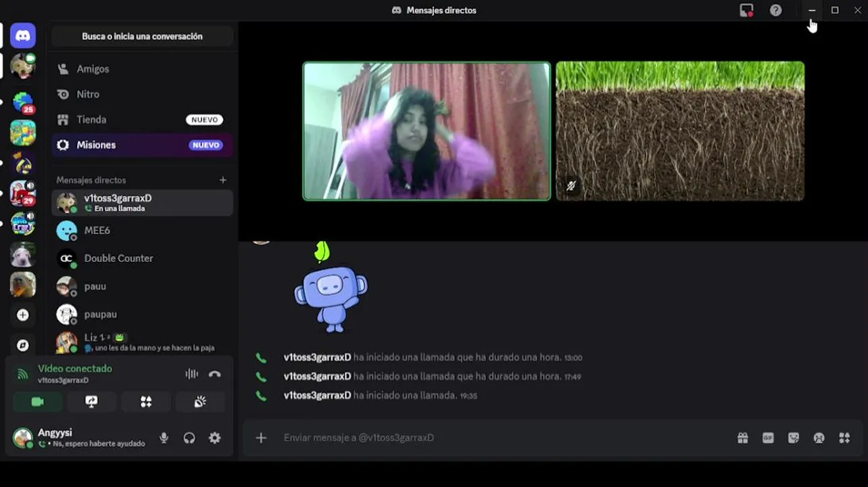Open the Help question mark icon
Viewport: 868px width, 487px height.
(x=776, y=10)
